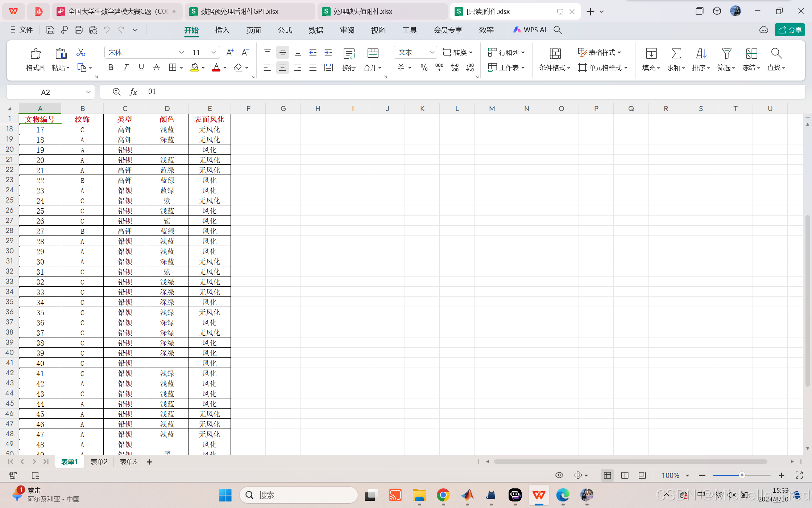Screen dimensions: 812x508
Task: Open the 数据 ribbon tab
Action: (x=316, y=30)
